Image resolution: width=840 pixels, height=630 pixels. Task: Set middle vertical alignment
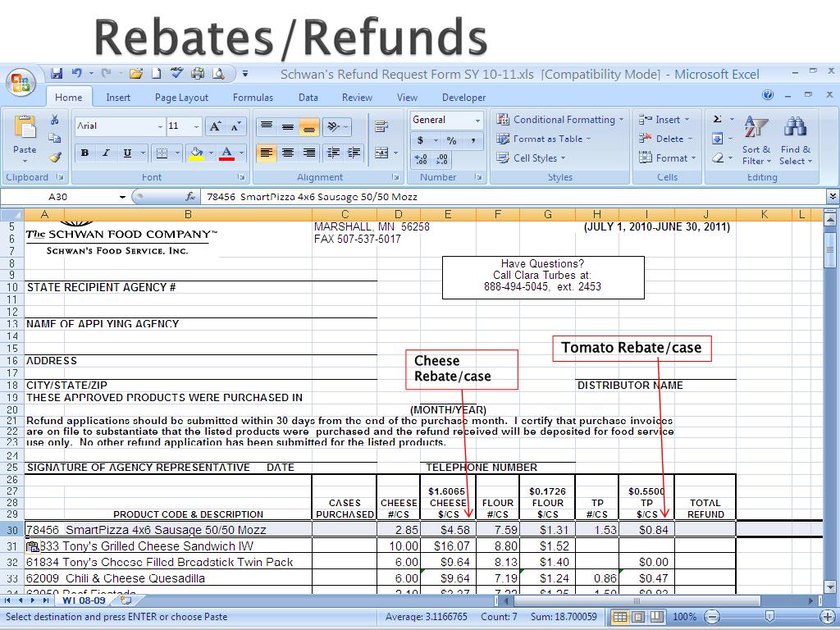(x=288, y=126)
